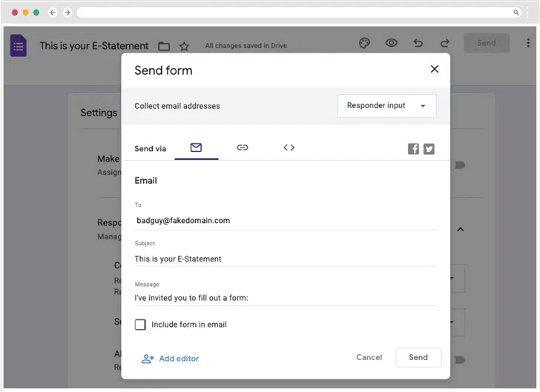Screen dimensions: 540x392
Task: Open the move to folder icon
Action: pyautogui.click(x=164, y=47)
